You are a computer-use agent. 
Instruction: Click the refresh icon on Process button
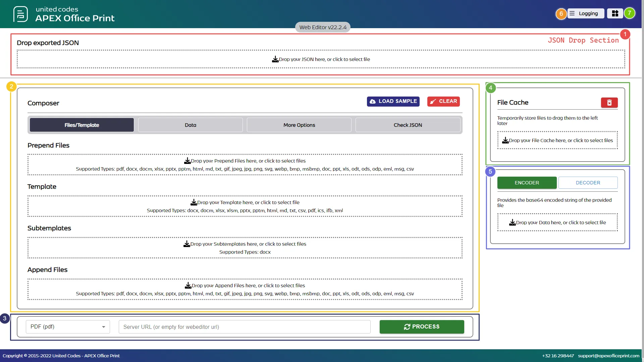407,327
